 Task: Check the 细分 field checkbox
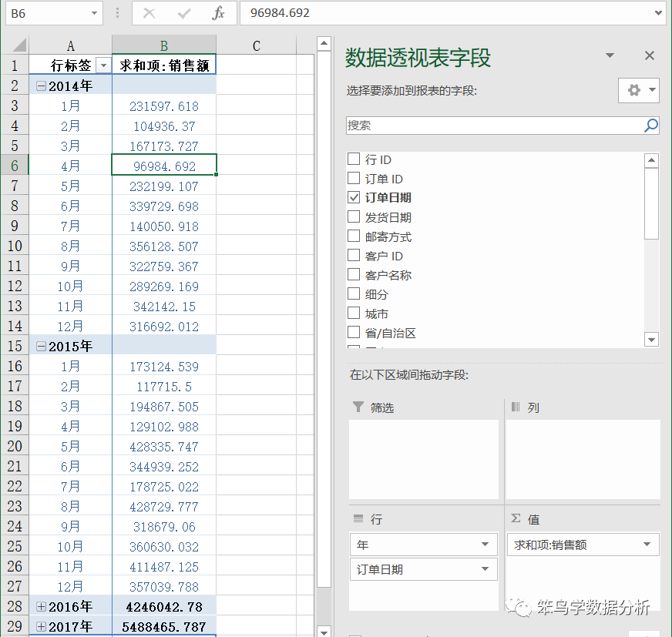pos(354,293)
